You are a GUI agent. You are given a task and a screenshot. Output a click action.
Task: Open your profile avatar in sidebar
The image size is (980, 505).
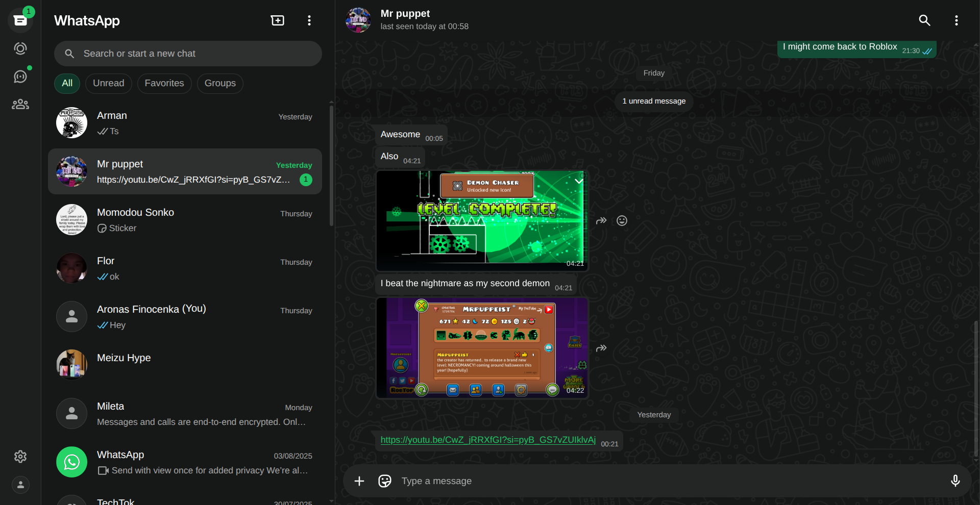pos(20,485)
